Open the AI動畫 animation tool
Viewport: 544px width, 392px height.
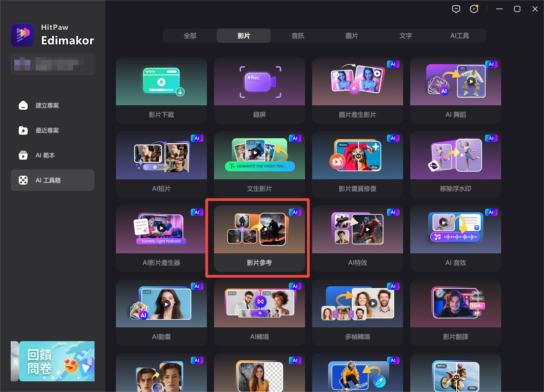click(161, 313)
